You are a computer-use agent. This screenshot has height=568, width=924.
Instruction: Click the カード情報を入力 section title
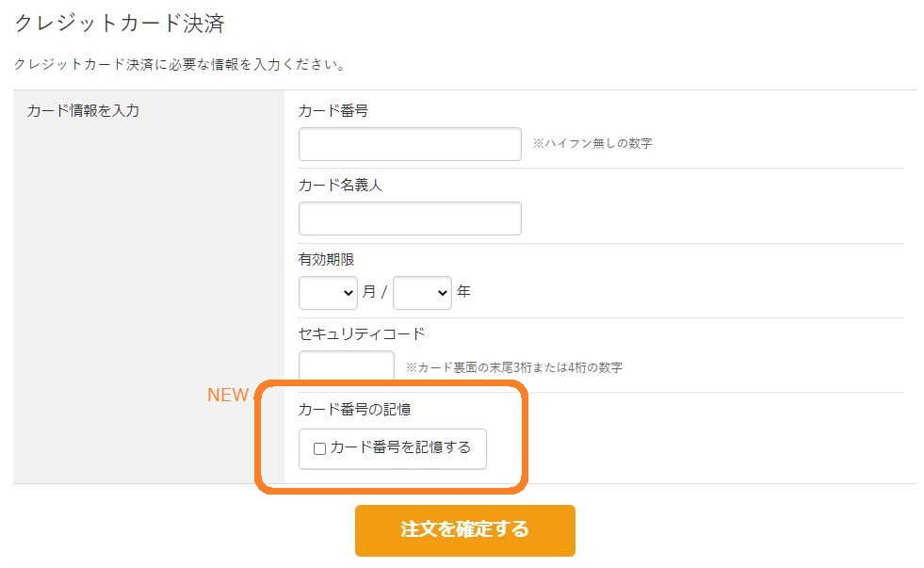click(83, 111)
